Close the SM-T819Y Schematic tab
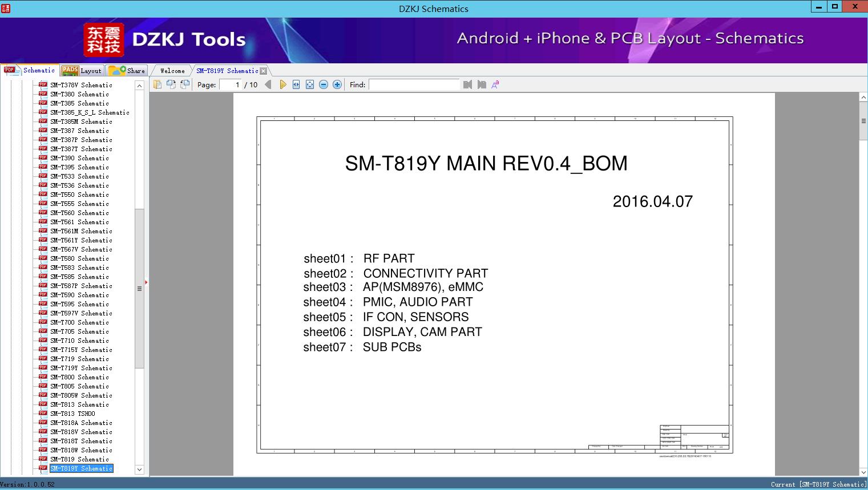This screenshot has width=868, height=490. click(263, 71)
